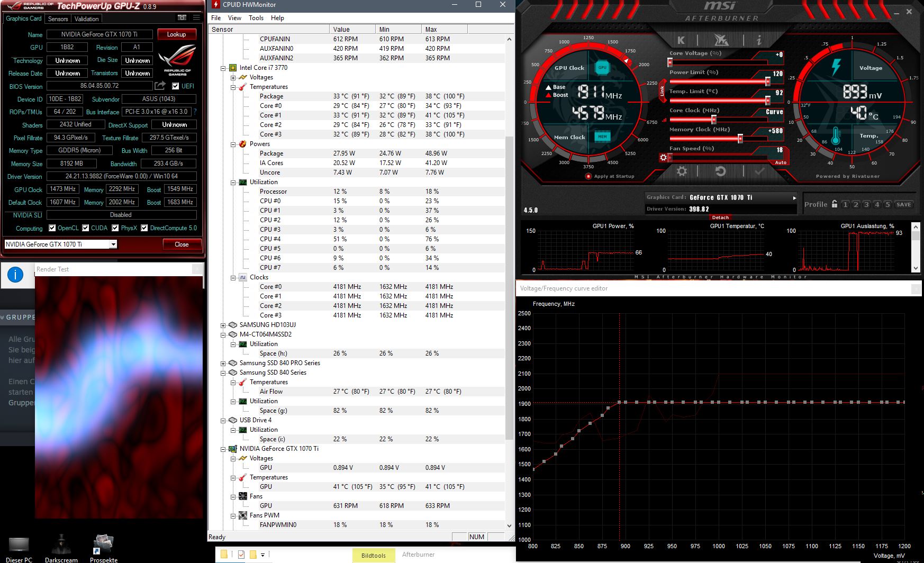Apply Afterburner settings with the checkmark
924x563 pixels.
pyautogui.click(x=759, y=171)
